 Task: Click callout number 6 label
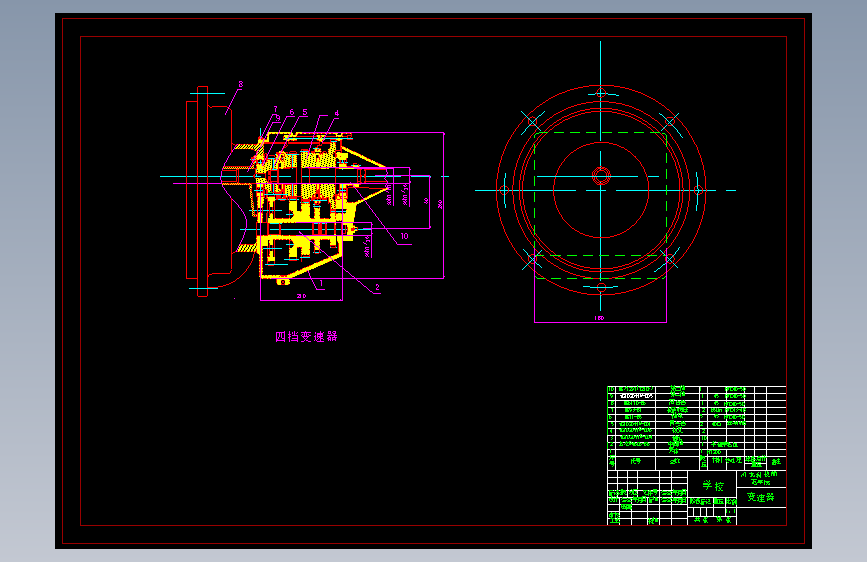(x=292, y=112)
